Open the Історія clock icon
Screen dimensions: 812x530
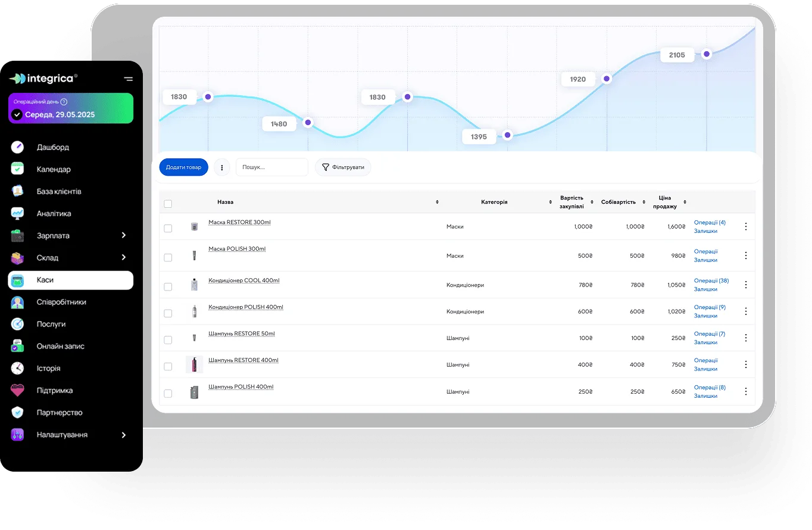(17, 368)
